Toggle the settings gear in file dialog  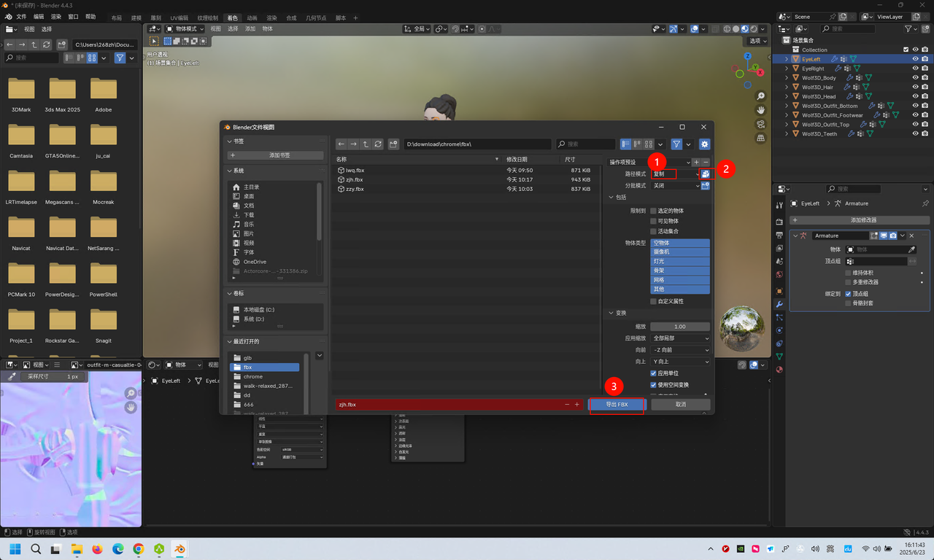[x=704, y=144]
